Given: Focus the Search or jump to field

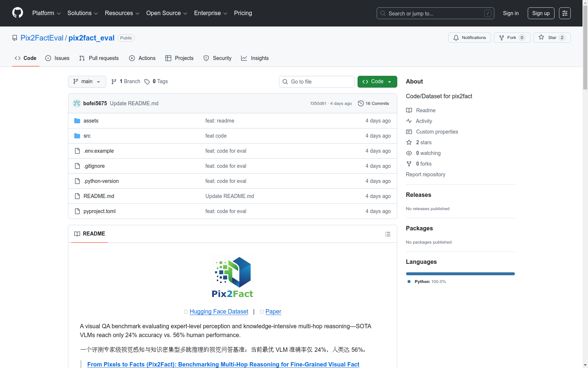Looking at the screenshot, I should pyautogui.click(x=435, y=13).
